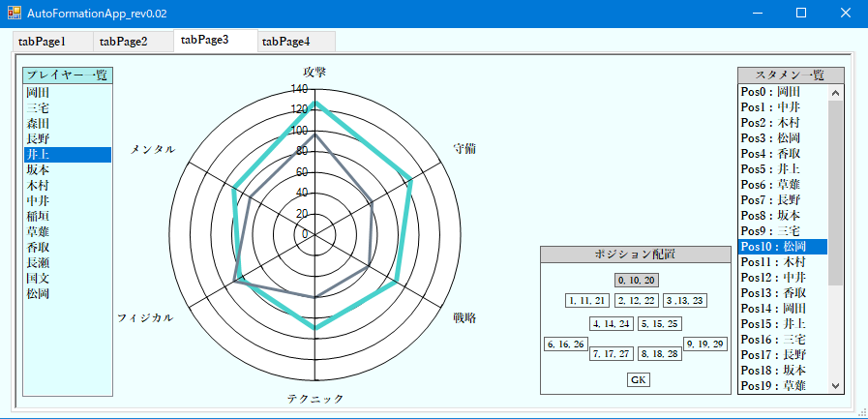Select 長野 in the player list
This screenshot has width=868, height=419.
[67, 139]
